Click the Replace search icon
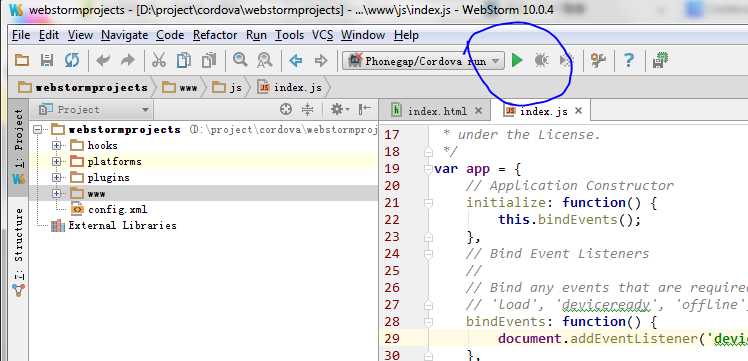Screen dimensions: 748x361 click(x=264, y=60)
